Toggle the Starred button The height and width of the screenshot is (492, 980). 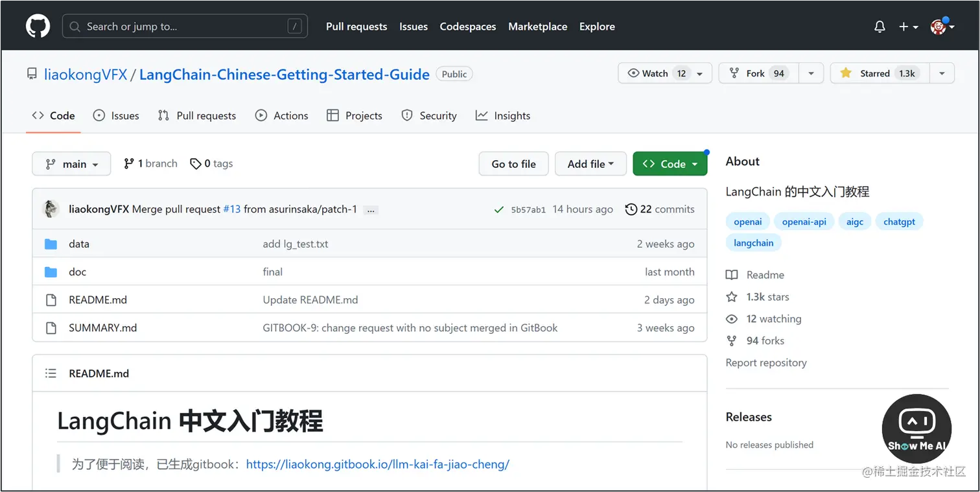880,73
